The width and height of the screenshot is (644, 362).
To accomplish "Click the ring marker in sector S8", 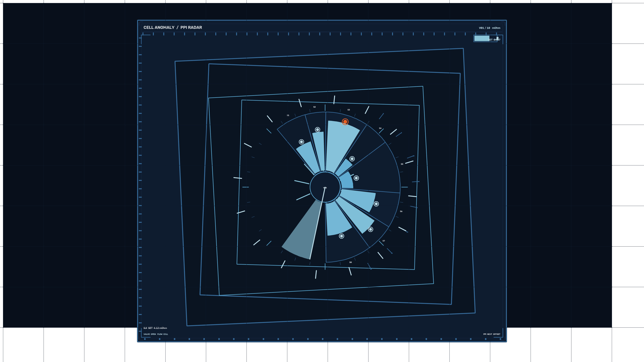I will pos(341,236).
